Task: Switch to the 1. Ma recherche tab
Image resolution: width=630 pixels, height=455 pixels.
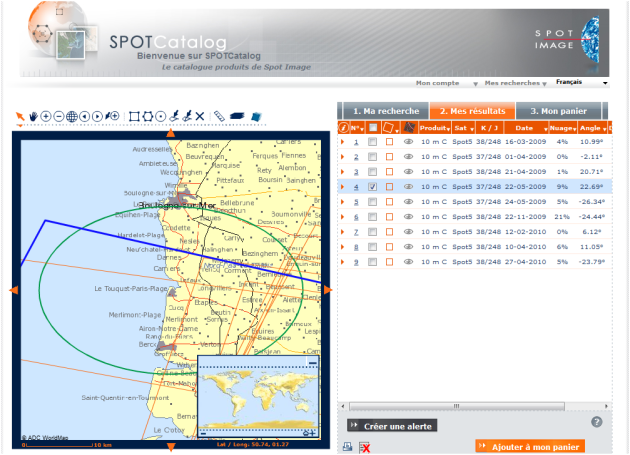Action: 386,111
